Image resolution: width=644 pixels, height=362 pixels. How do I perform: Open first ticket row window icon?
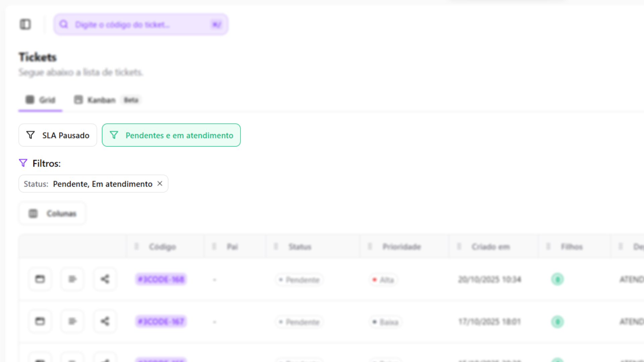(x=40, y=279)
